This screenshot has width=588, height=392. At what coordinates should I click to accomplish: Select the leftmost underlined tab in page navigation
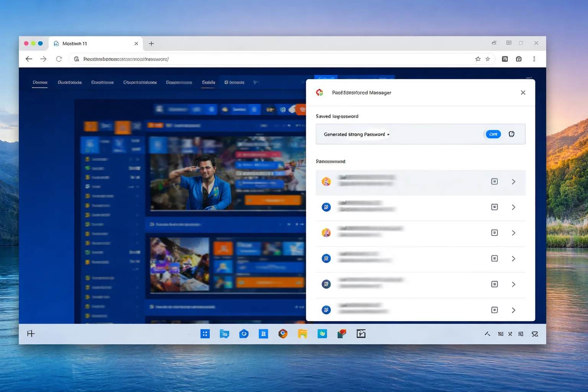40,83
